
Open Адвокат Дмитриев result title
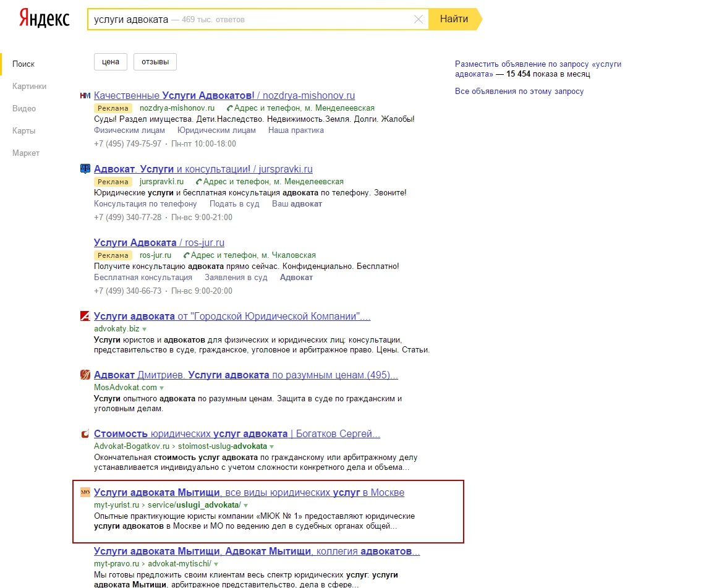[246, 375]
